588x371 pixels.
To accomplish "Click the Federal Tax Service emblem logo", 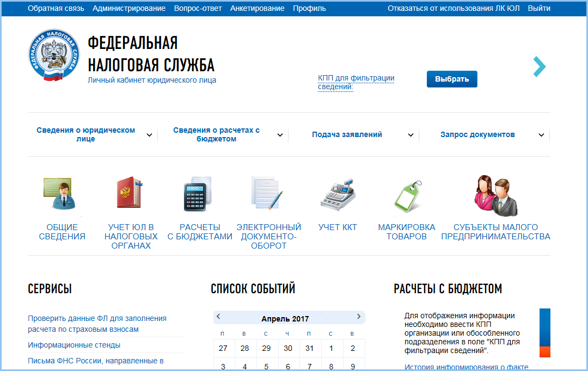I will tap(54, 55).
